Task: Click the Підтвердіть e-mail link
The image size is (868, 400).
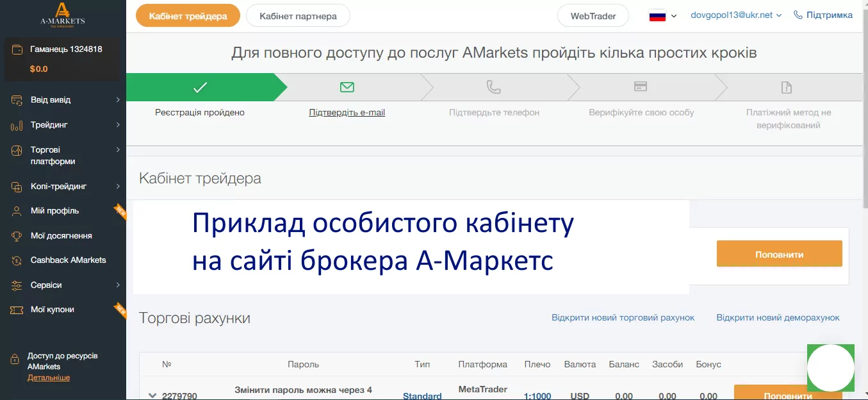Action: click(x=347, y=112)
